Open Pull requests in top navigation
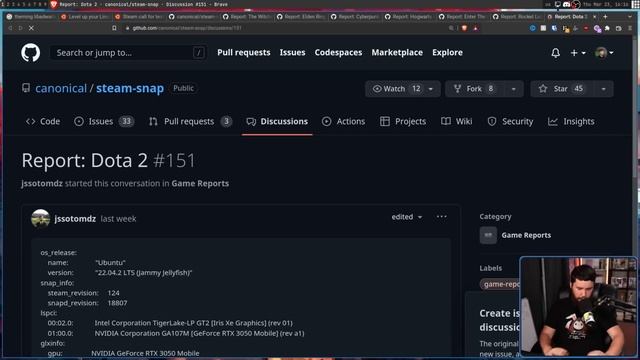This screenshot has width=640, height=360. coord(244,52)
